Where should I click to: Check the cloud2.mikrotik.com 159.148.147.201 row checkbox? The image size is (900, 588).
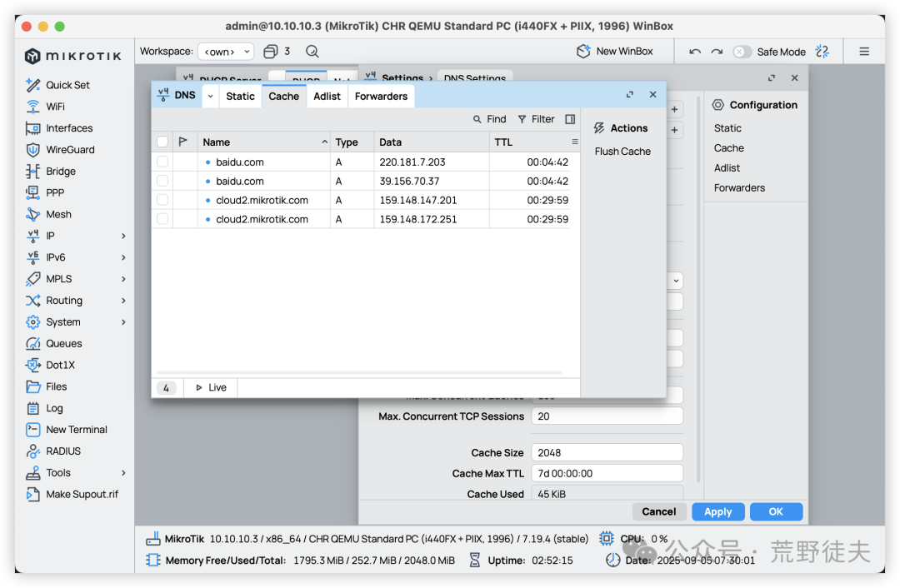[162, 200]
